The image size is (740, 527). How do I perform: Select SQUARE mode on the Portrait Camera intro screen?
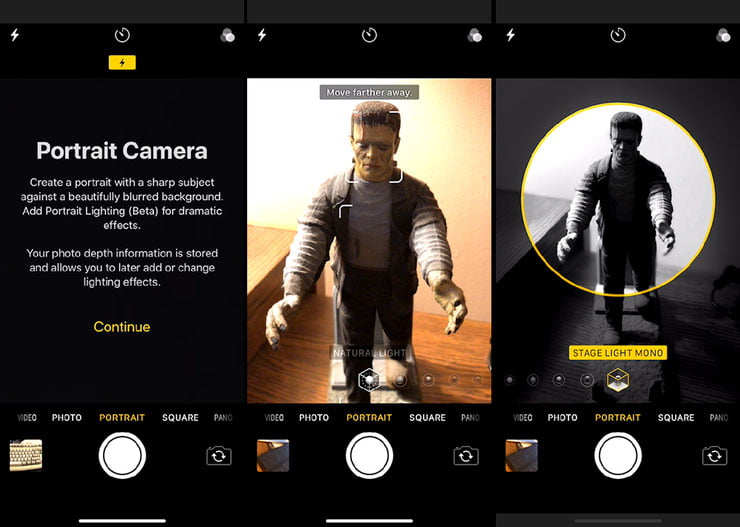180,418
